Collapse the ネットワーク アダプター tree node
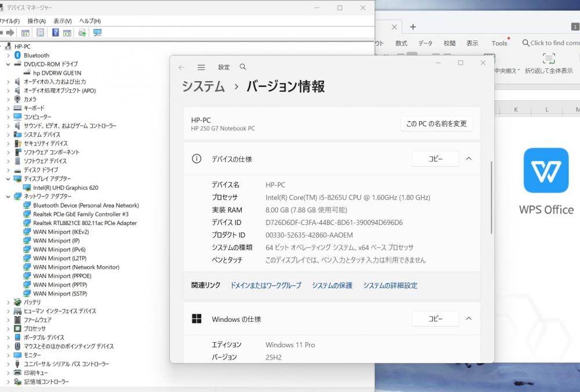 (8, 197)
